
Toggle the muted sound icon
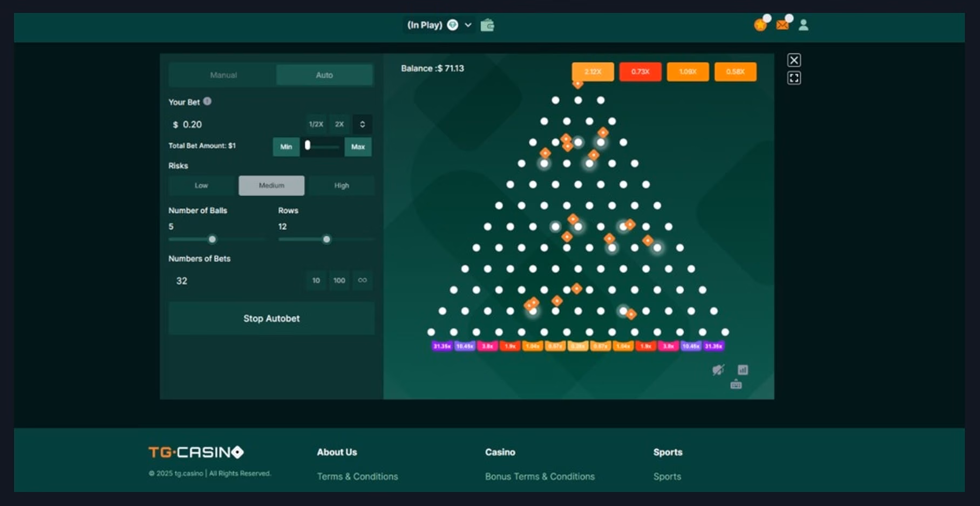tap(718, 370)
